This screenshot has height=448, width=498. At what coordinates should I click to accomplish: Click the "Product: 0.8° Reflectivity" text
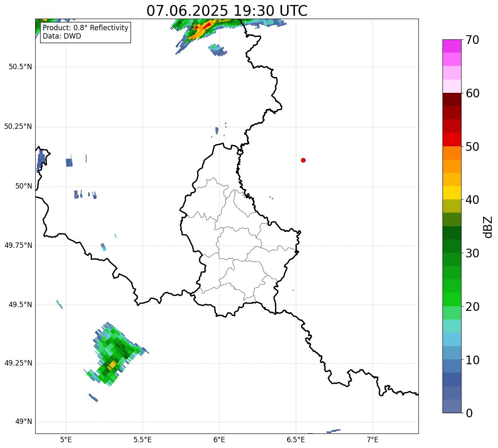[x=86, y=28]
